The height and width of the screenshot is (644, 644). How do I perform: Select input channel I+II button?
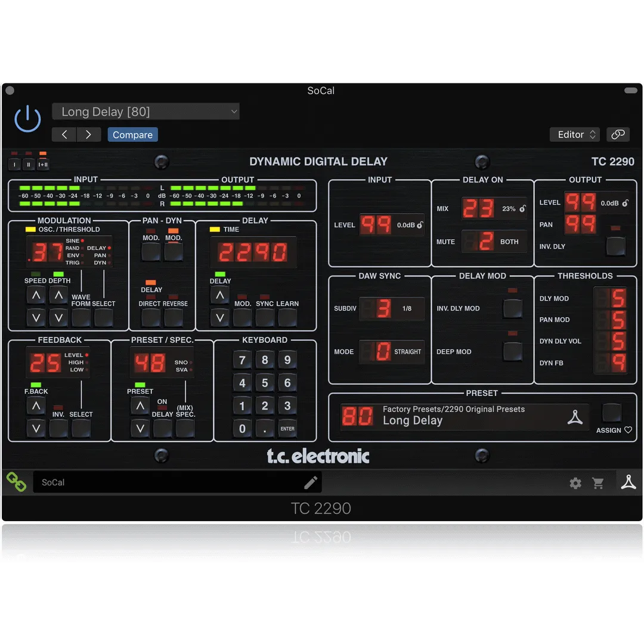click(43, 165)
